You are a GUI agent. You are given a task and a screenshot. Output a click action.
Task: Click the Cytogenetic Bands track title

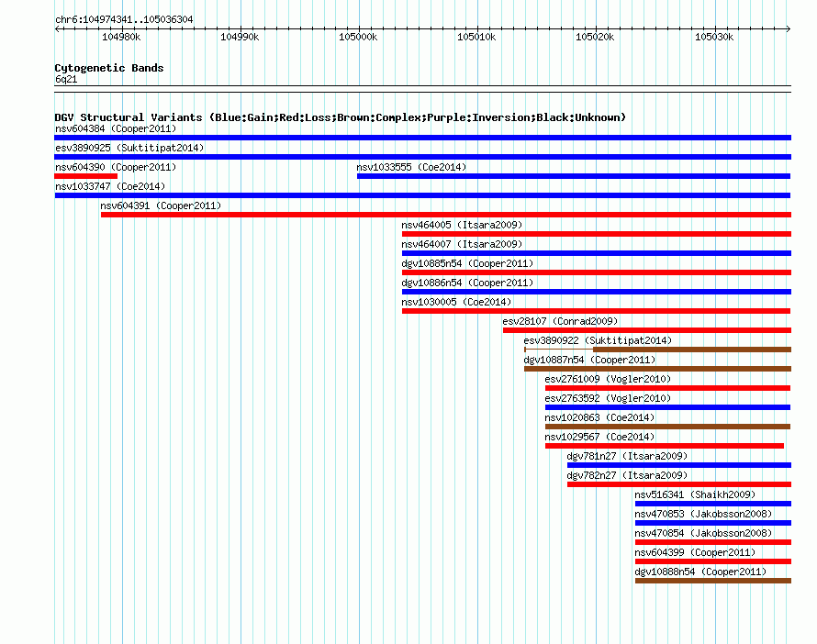coord(109,68)
